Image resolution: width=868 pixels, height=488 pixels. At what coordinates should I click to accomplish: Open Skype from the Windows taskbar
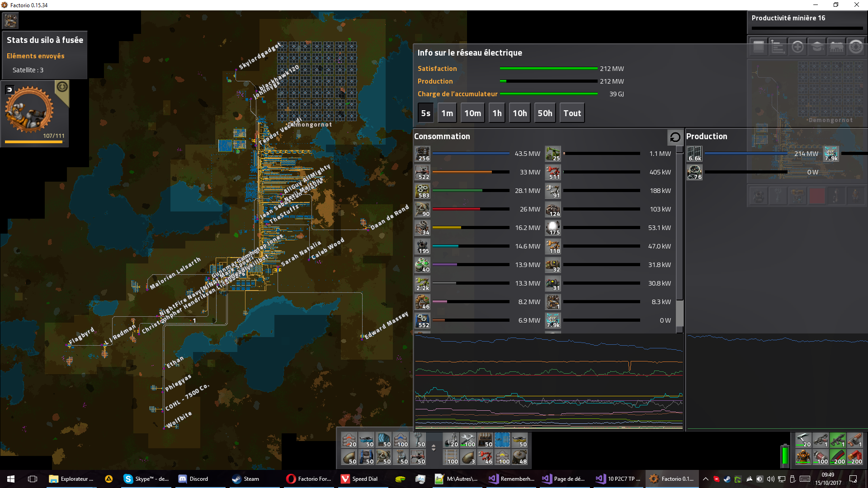pos(146,479)
